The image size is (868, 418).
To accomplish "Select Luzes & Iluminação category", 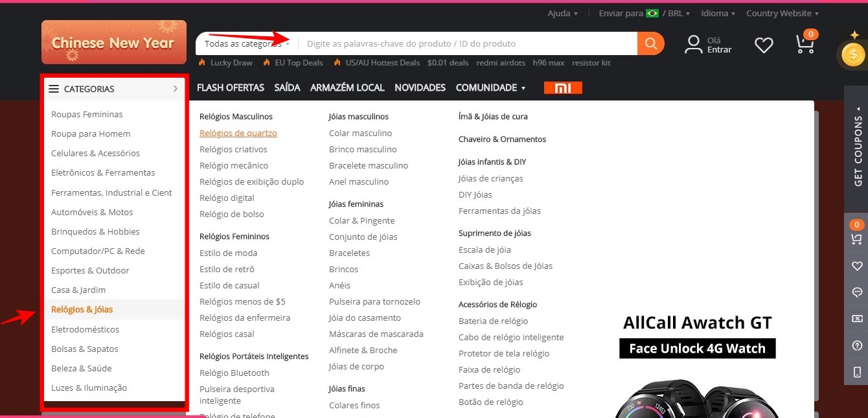I will tap(89, 388).
